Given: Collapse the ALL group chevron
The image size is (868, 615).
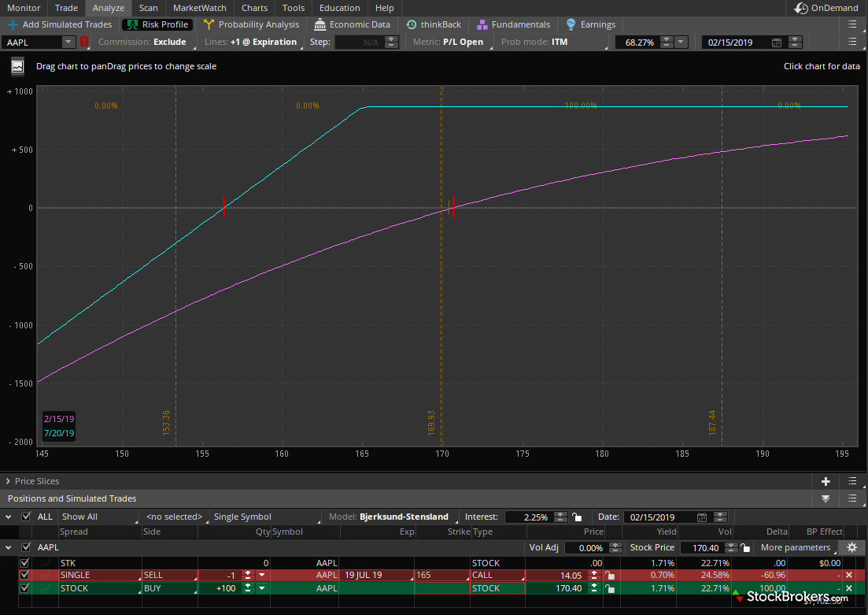Looking at the screenshot, I should (x=8, y=517).
